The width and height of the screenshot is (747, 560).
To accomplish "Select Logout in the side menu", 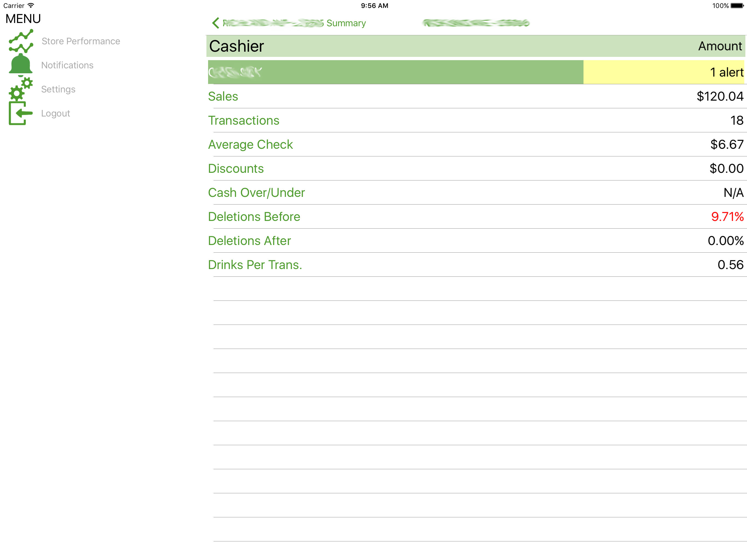I will click(56, 113).
